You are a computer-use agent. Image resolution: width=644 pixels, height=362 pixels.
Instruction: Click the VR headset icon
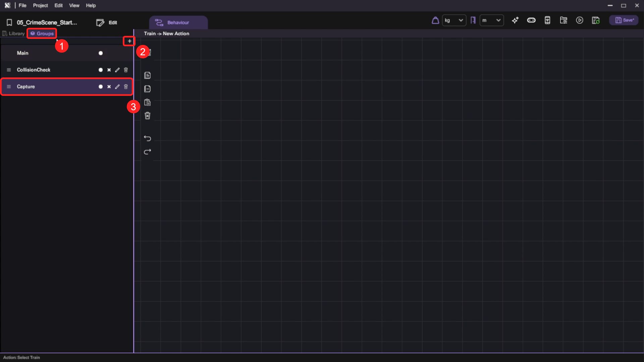click(531, 20)
